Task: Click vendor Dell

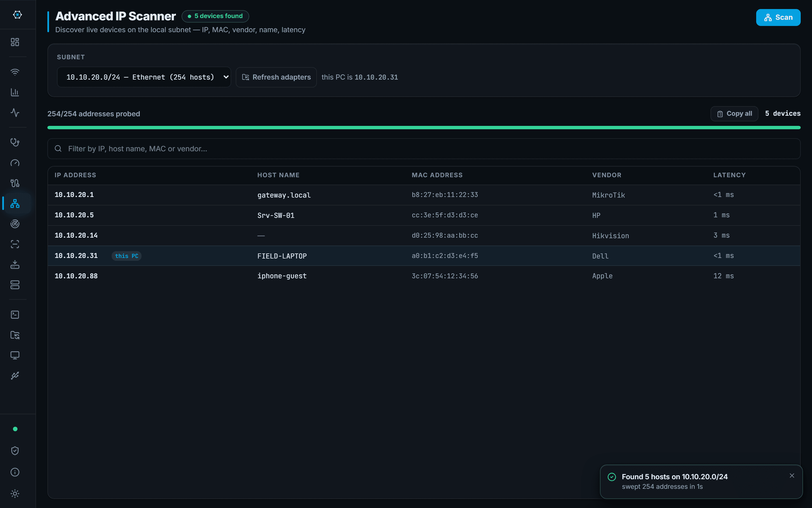Action: (x=600, y=256)
